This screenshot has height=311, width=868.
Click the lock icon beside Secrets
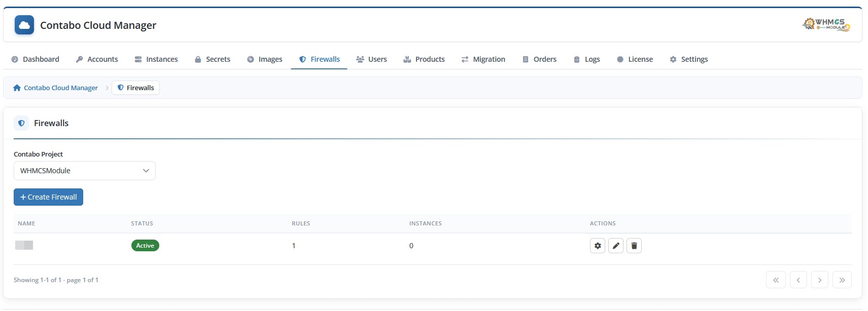pos(198,59)
